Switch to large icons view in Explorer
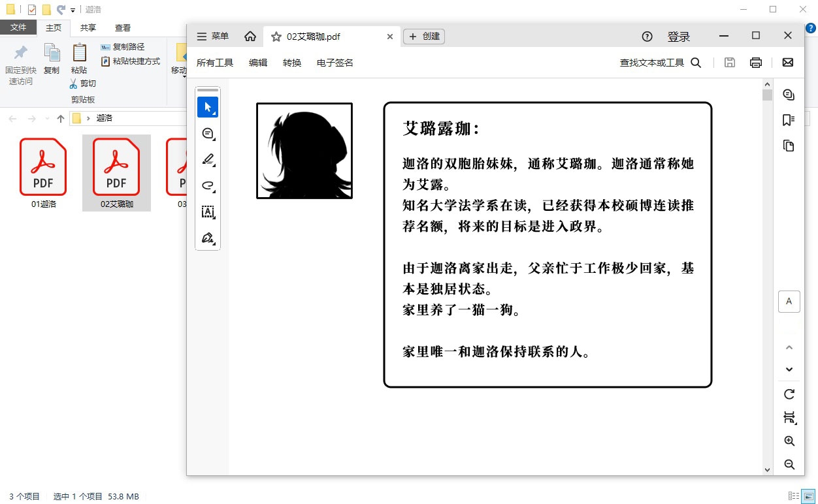The image size is (818, 504). [809, 496]
